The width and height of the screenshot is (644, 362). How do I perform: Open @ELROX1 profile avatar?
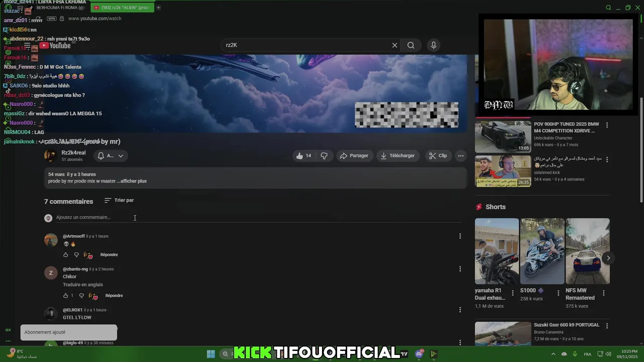coord(51,314)
